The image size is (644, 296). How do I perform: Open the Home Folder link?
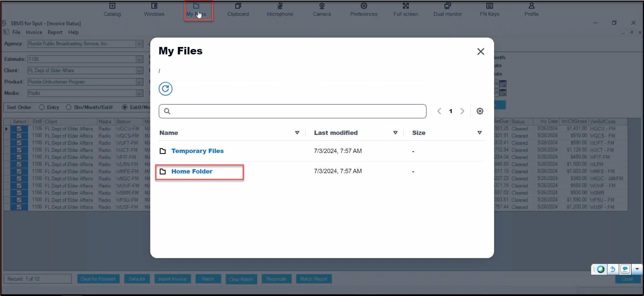pos(192,171)
